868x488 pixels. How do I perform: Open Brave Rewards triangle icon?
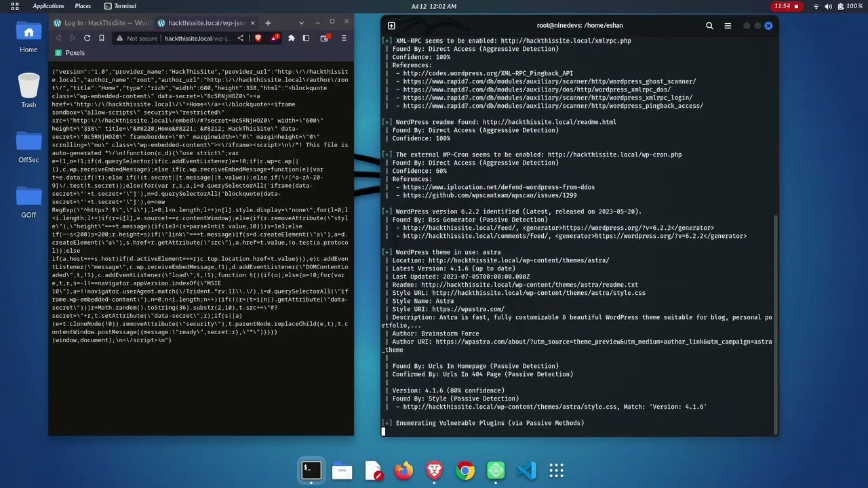pos(275,38)
